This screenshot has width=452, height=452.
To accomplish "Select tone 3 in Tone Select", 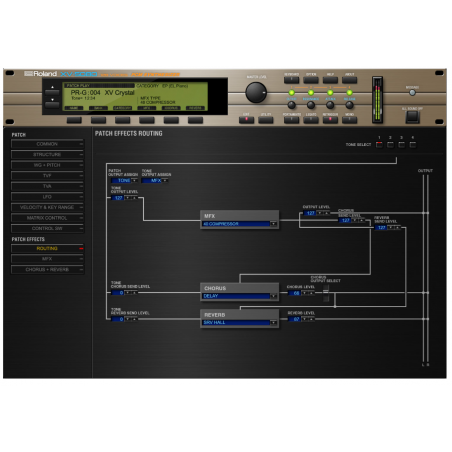I will pyautogui.click(x=402, y=144).
